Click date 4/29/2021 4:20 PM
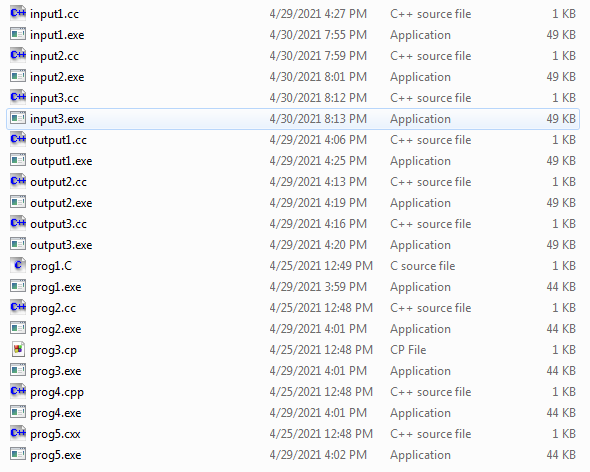The height and width of the screenshot is (472, 590). [x=318, y=245]
